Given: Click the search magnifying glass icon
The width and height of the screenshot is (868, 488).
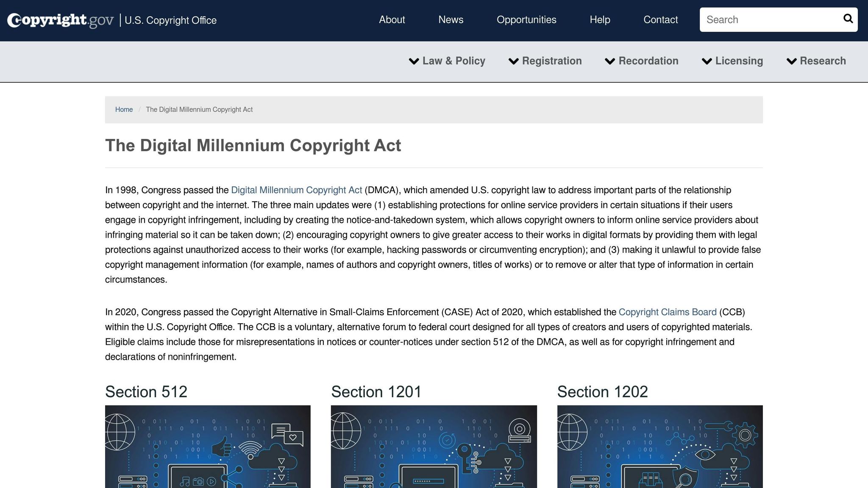Looking at the screenshot, I should (848, 19).
